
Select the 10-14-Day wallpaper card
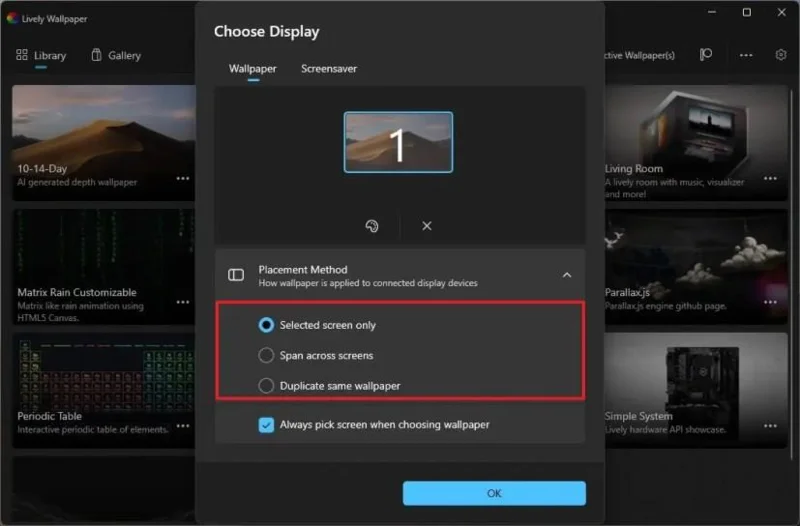coord(104,143)
